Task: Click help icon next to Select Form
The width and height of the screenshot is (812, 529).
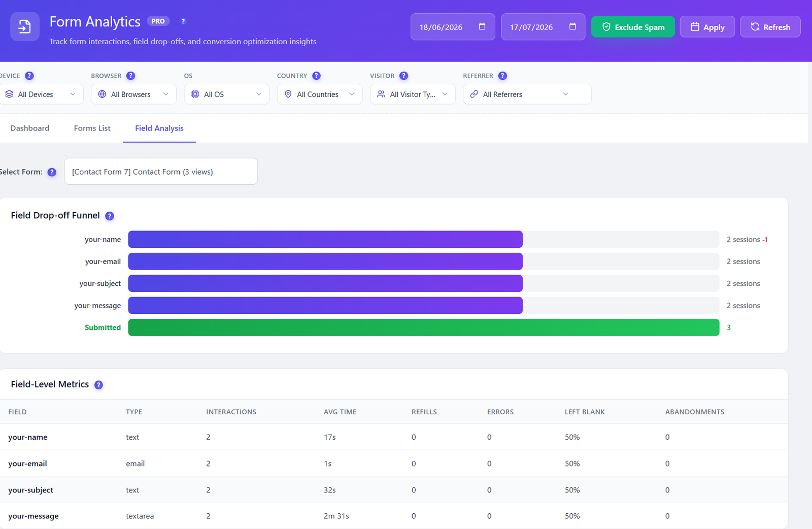Action: click(x=52, y=172)
